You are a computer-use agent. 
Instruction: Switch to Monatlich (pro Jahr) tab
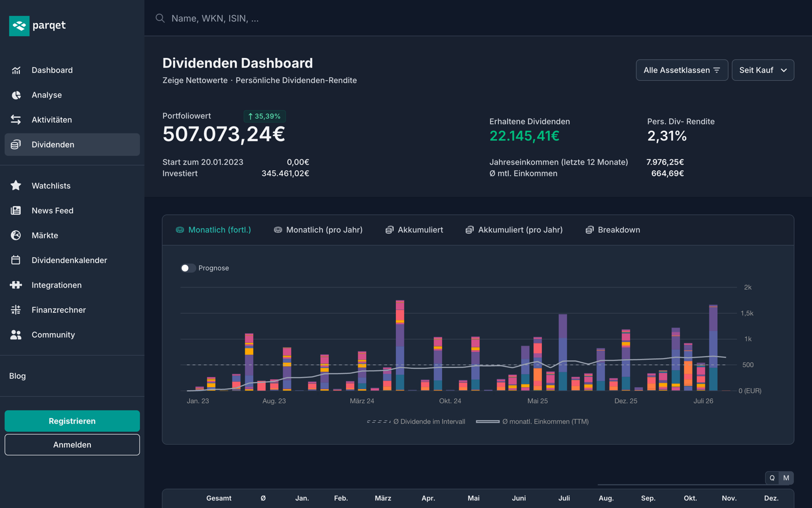tap(318, 230)
